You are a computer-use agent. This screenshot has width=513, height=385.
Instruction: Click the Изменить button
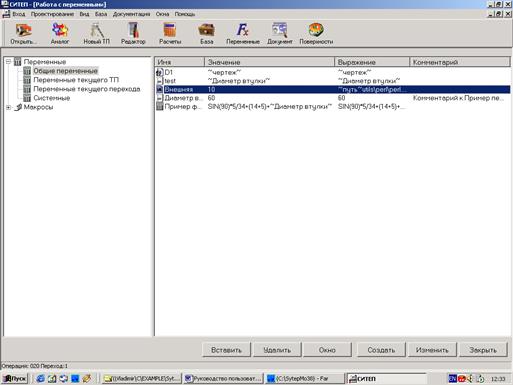pyautogui.click(x=432, y=350)
